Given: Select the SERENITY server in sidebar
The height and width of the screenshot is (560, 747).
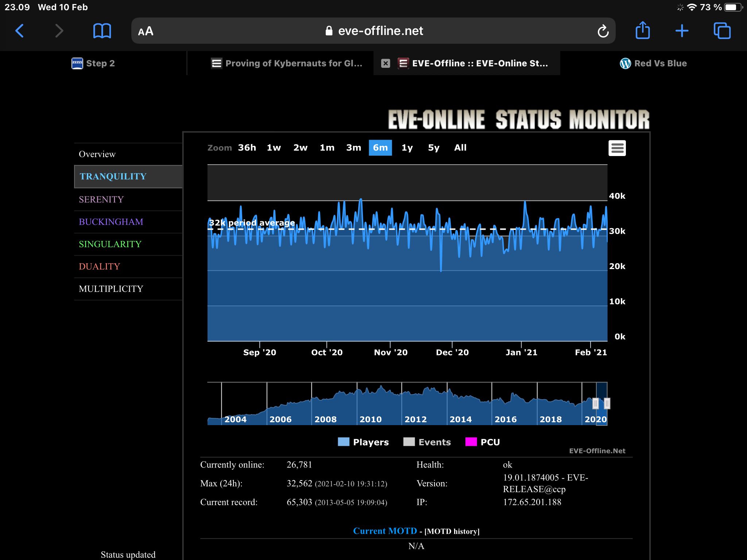Looking at the screenshot, I should 101,199.
